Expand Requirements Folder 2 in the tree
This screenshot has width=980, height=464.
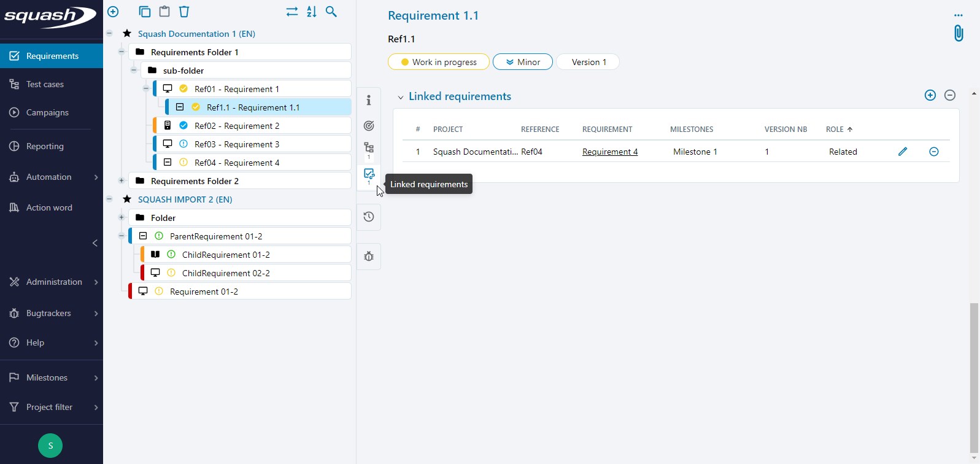122,181
